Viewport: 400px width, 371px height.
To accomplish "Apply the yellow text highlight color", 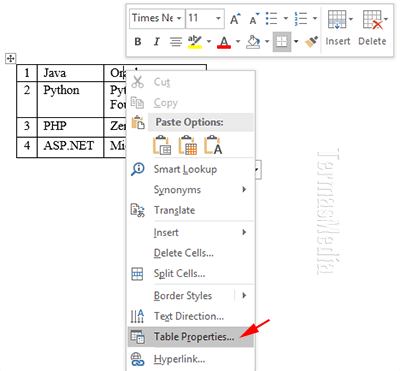I will point(195,42).
